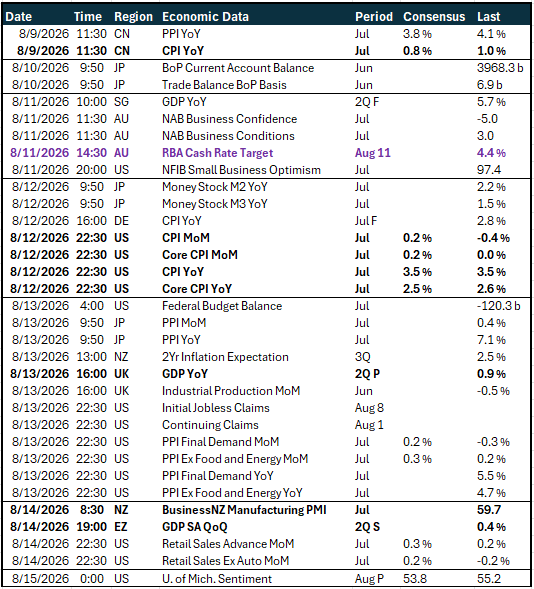The image size is (534, 589).
Task: Select the BusinessNZ Manufacturing PMI cell
Action: pos(244,510)
